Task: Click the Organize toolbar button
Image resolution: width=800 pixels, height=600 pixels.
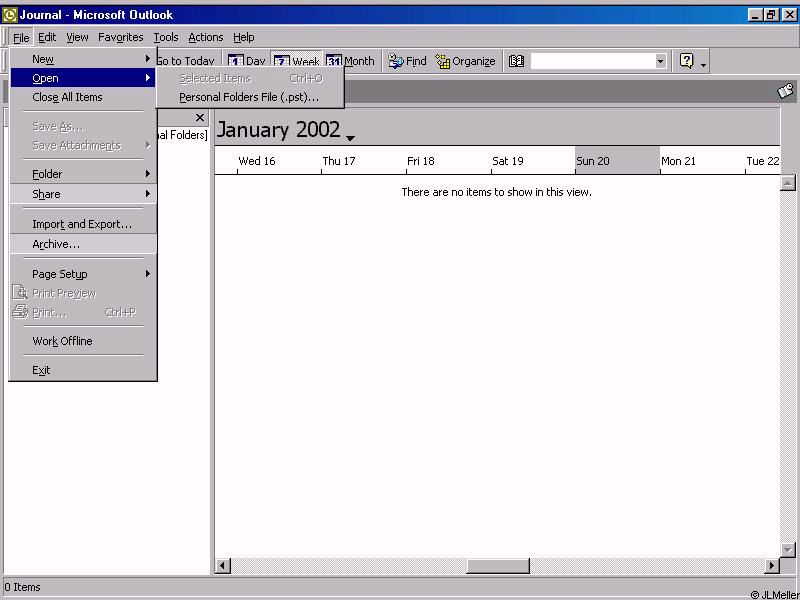Action: [465, 61]
